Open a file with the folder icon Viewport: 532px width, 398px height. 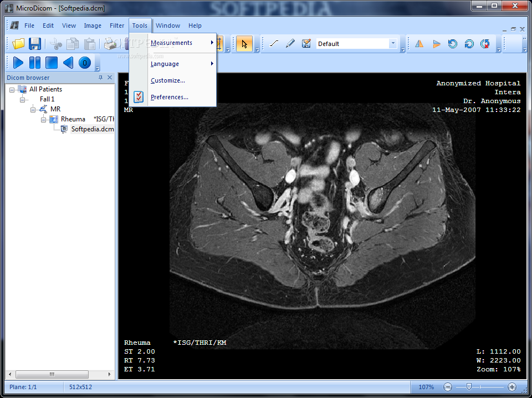click(19, 44)
